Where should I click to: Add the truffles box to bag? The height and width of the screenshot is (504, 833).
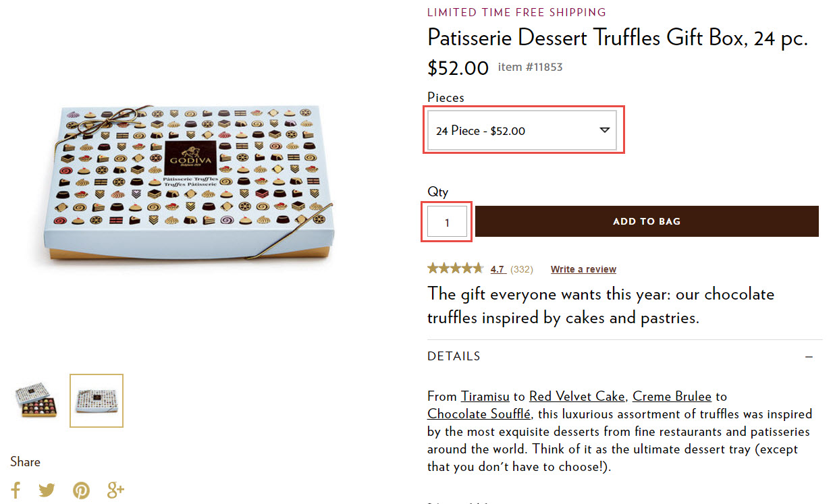click(x=647, y=221)
